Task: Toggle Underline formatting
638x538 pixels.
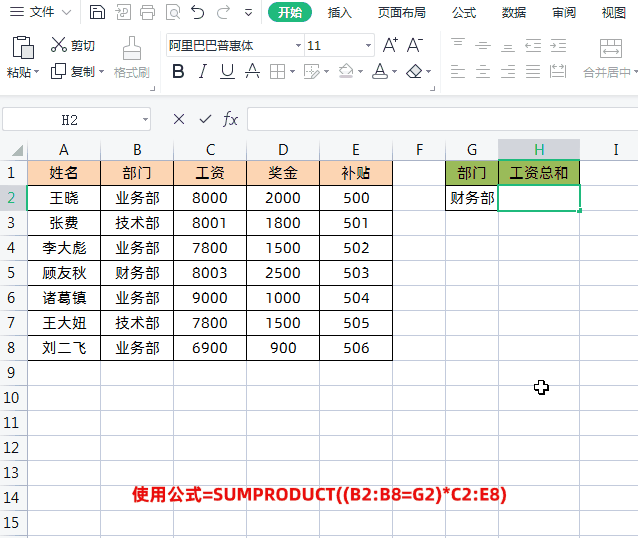Action: coord(227,72)
